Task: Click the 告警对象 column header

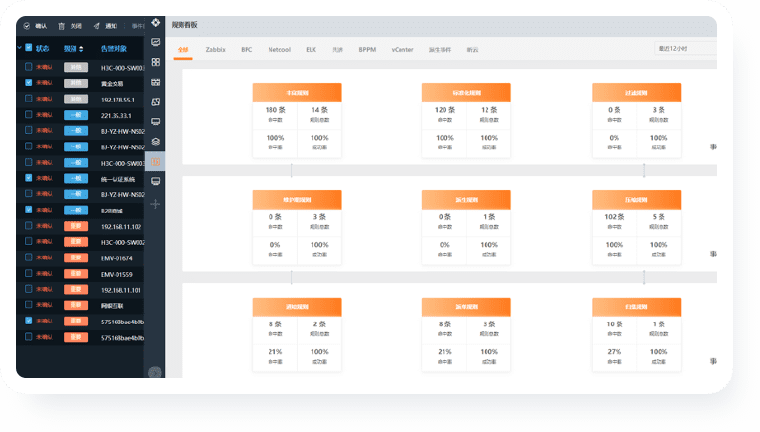Action: pos(114,48)
